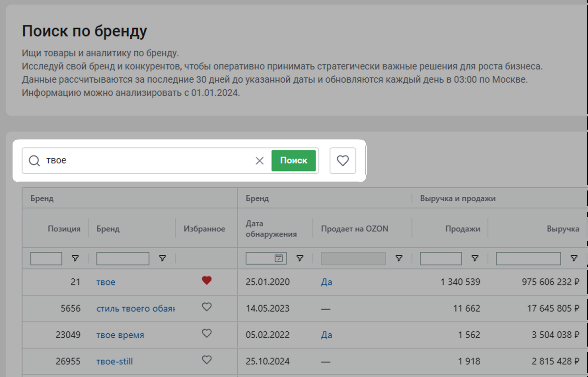
Task: Open the Продает на OZON filter dropdown
Action: 353,258
